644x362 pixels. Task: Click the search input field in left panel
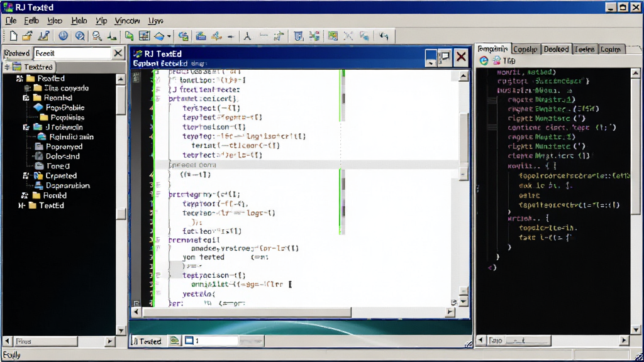click(72, 53)
